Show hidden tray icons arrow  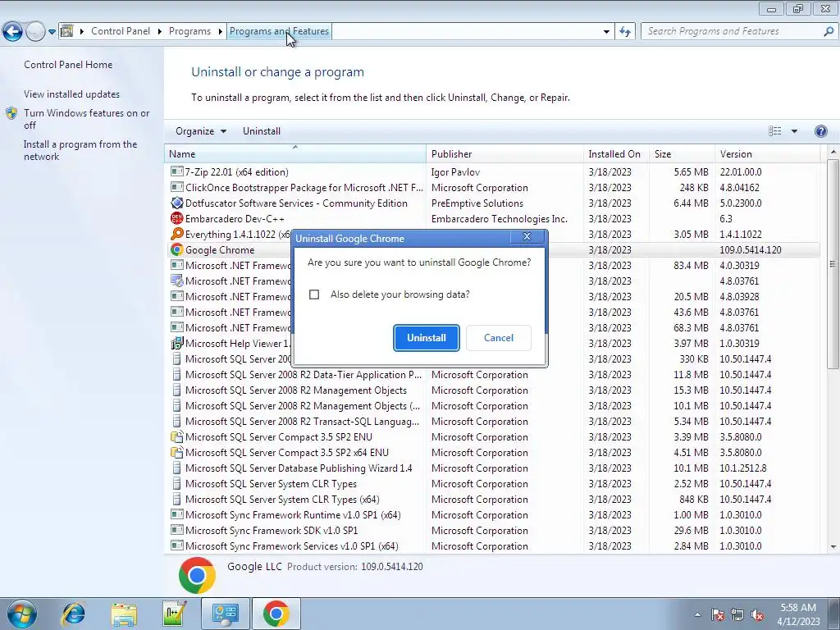pos(697,614)
